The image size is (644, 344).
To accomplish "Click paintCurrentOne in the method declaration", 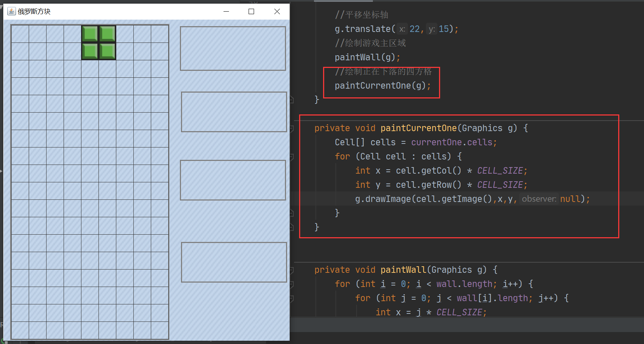I will (x=419, y=128).
